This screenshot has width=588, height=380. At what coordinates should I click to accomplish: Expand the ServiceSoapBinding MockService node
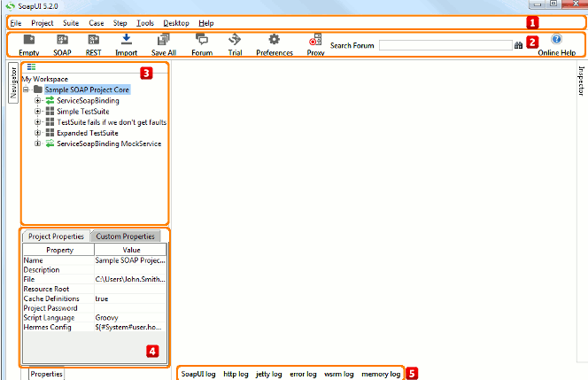(37, 143)
